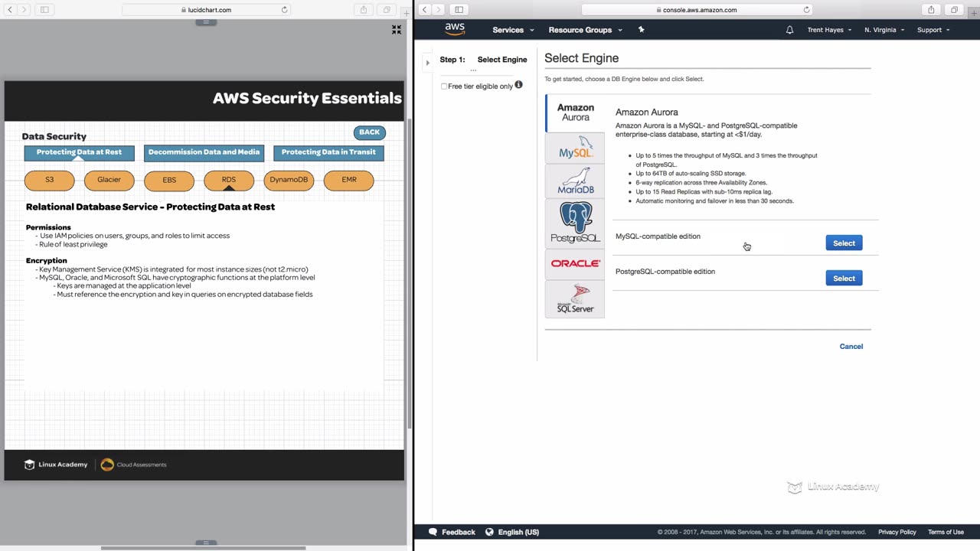Share the lucidchart.com page
Image resolution: width=980 pixels, height=551 pixels.
pyautogui.click(x=364, y=10)
